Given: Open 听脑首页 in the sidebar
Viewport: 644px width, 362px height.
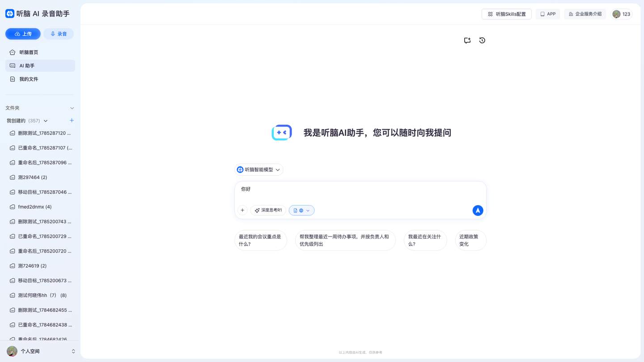Looking at the screenshot, I should pyautogui.click(x=40, y=52).
